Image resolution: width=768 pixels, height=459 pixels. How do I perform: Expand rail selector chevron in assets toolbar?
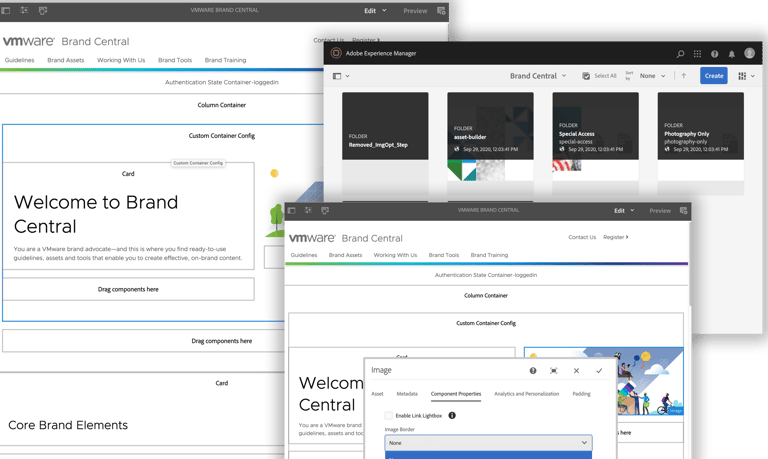coord(348,76)
